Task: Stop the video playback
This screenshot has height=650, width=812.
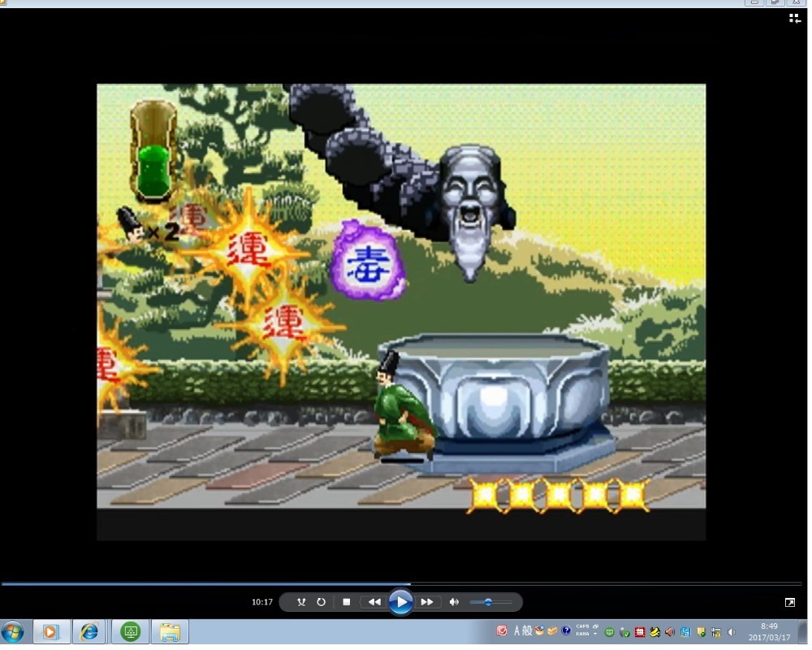Action: [x=347, y=602]
